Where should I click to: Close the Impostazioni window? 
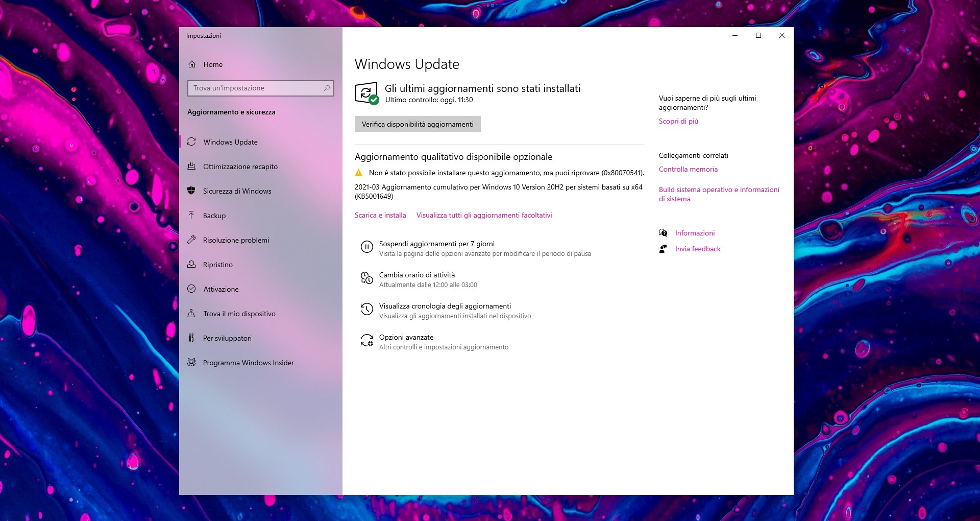[x=782, y=35]
